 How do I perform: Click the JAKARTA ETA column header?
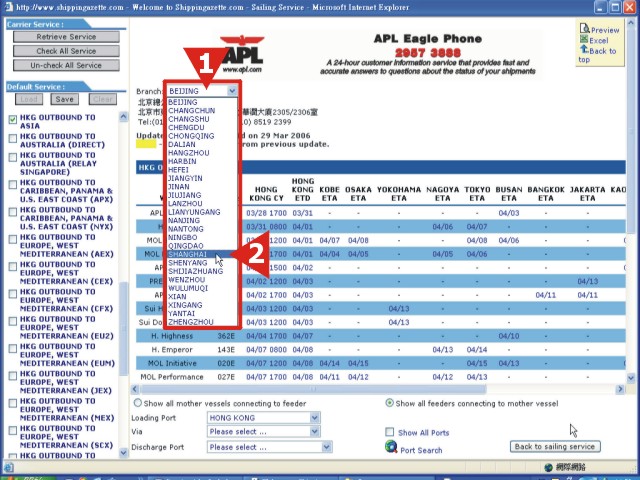coord(587,194)
